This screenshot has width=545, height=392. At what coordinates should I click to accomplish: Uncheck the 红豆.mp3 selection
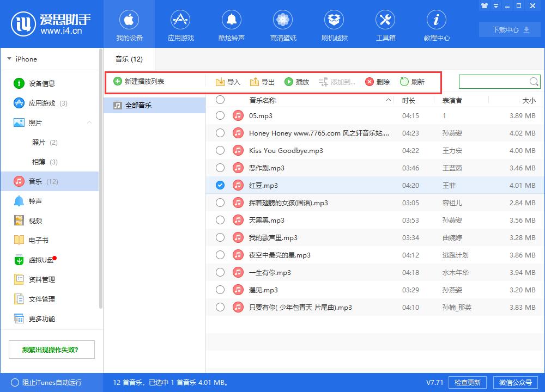point(220,185)
